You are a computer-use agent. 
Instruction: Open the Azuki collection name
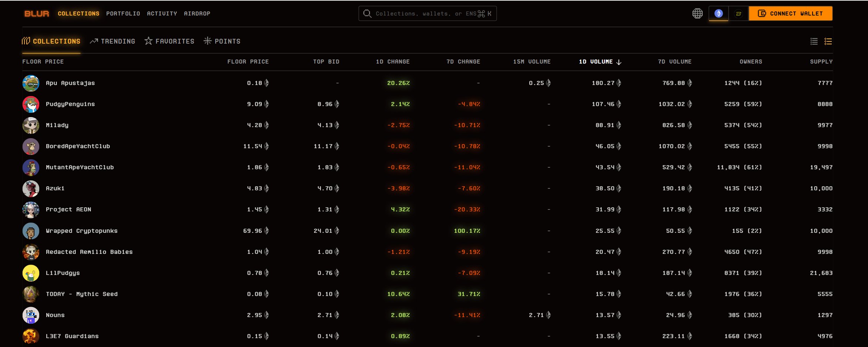55,188
